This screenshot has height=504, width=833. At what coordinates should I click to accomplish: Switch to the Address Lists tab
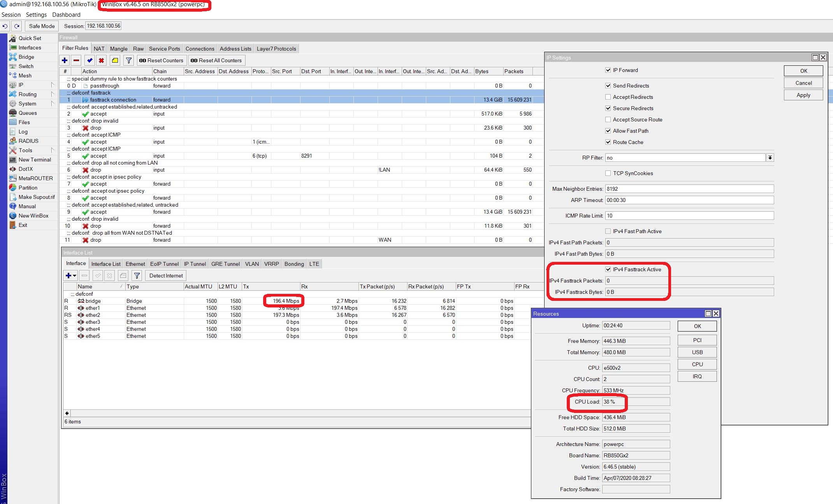[235, 49]
